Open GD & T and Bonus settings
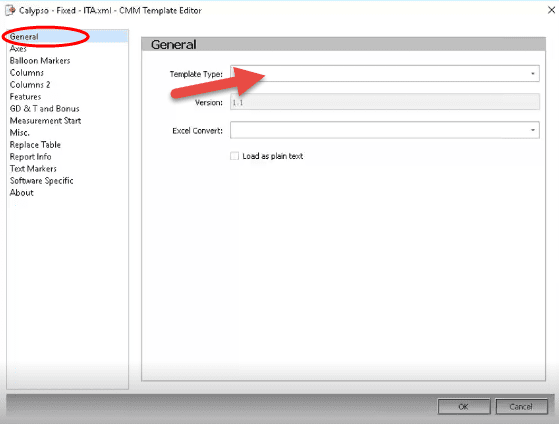The width and height of the screenshot is (559, 424). pos(45,108)
